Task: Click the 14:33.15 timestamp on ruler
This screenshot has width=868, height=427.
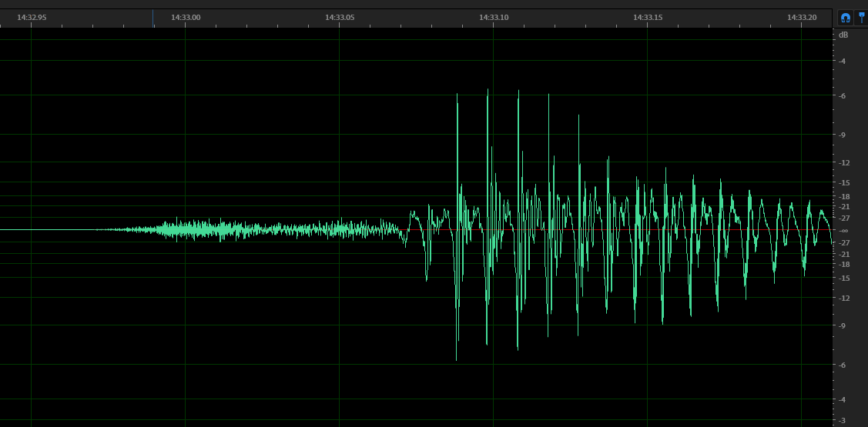Action: pos(648,17)
